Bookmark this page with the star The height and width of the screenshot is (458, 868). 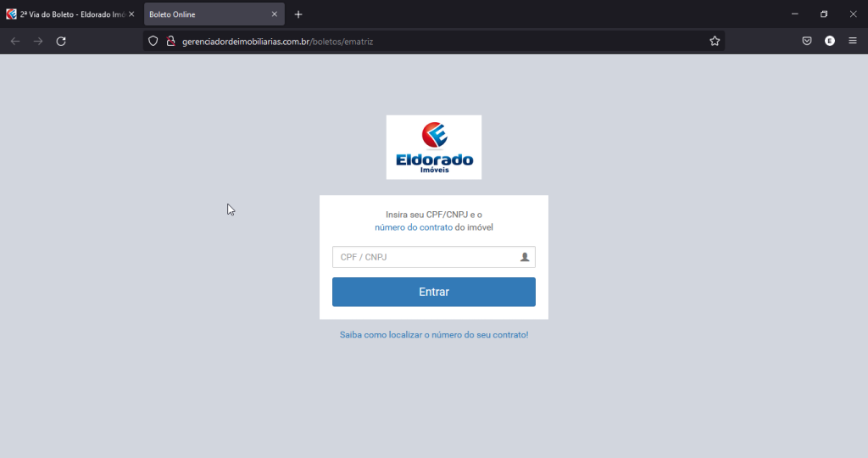pyautogui.click(x=715, y=41)
